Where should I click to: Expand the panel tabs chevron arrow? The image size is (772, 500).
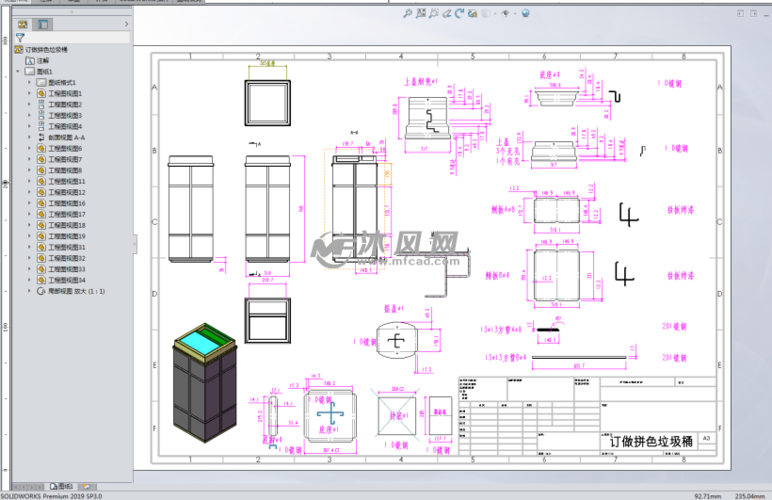(x=127, y=24)
